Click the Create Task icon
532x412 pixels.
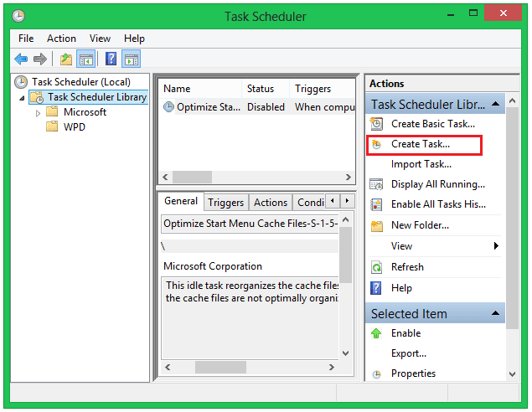click(x=376, y=144)
